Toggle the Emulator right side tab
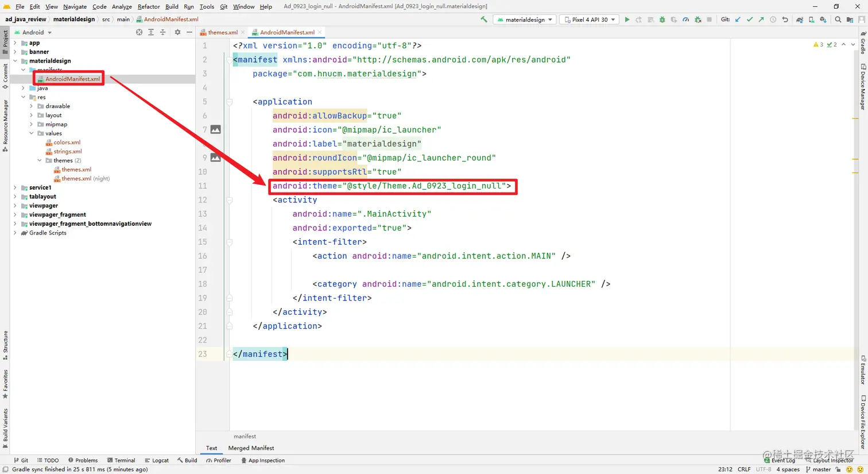This screenshot has height=474, width=868. [x=863, y=370]
